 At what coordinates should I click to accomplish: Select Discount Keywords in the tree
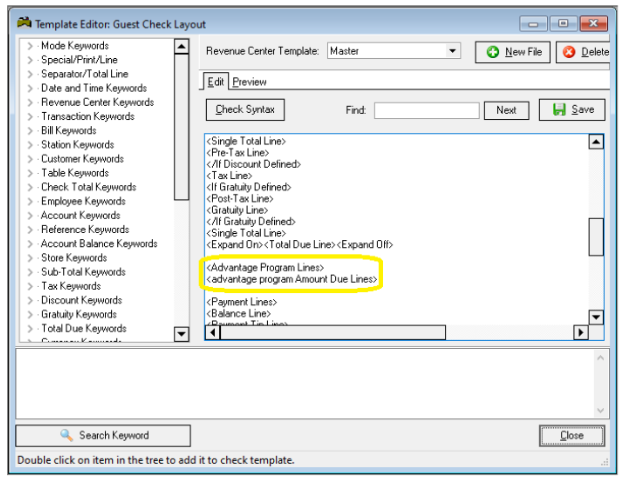[x=81, y=300]
